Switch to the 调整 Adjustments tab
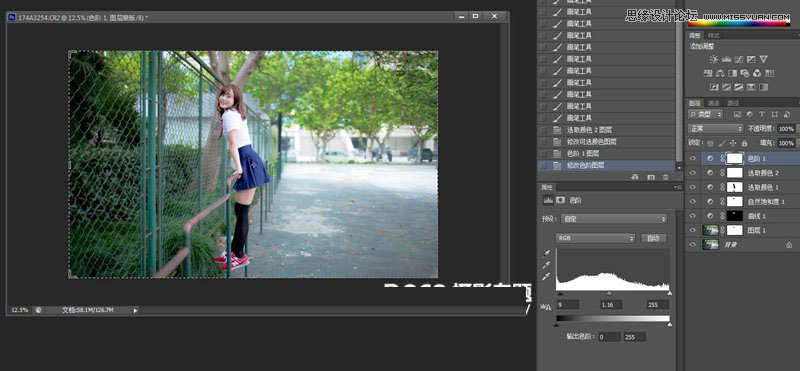 pyautogui.click(x=694, y=36)
